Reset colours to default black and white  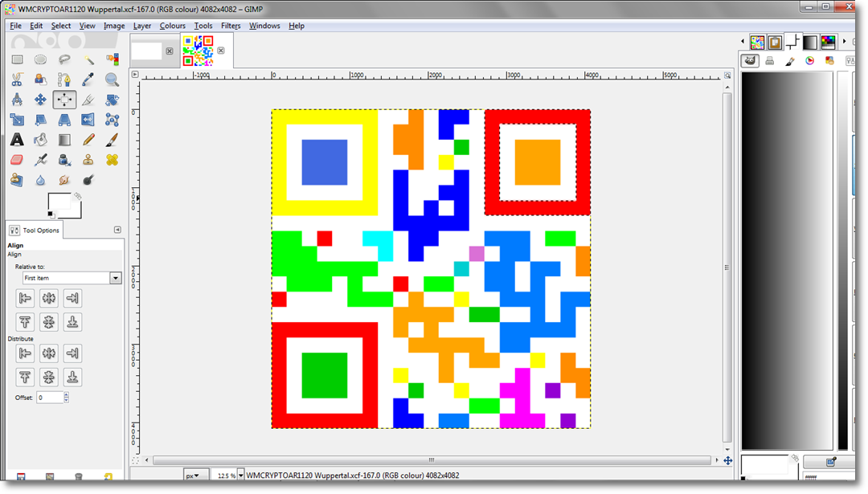(51, 214)
